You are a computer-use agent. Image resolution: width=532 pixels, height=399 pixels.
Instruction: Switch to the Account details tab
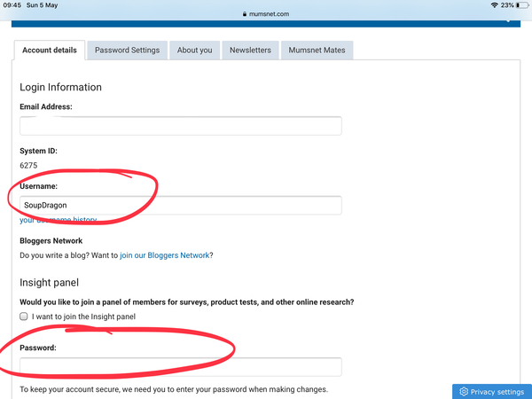[50, 51]
